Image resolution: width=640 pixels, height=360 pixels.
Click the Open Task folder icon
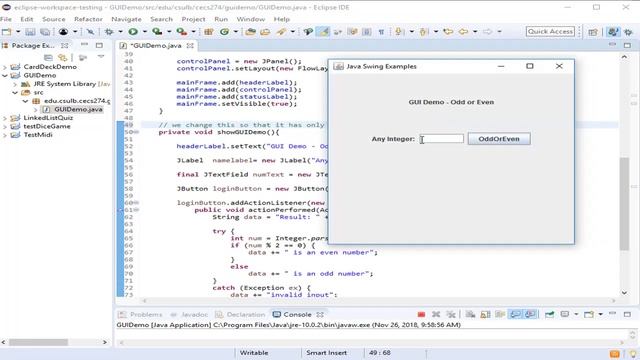coord(265,31)
